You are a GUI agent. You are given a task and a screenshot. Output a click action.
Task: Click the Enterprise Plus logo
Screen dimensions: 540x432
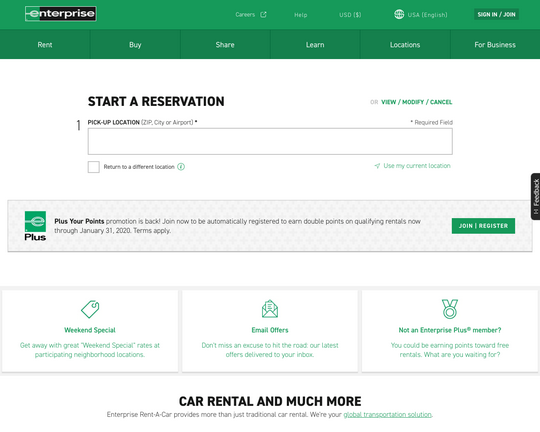point(35,226)
